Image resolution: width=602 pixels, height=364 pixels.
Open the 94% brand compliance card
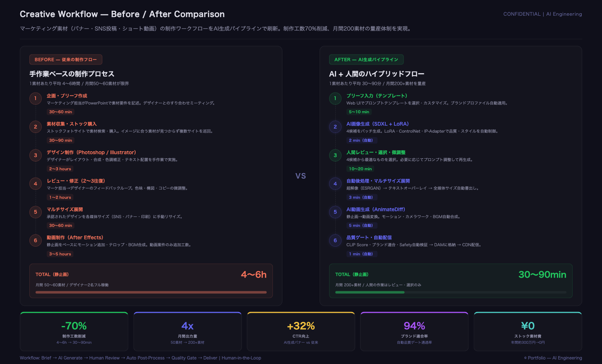click(x=414, y=332)
